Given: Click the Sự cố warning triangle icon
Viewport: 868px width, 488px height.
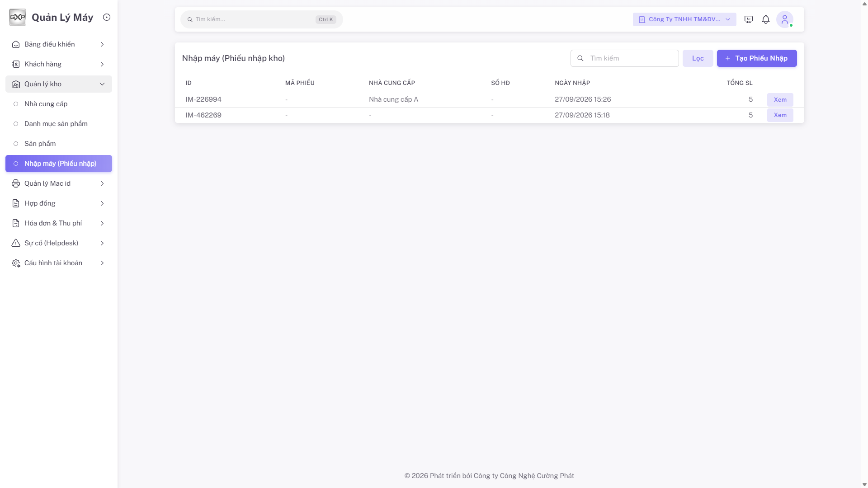Looking at the screenshot, I should (16, 243).
